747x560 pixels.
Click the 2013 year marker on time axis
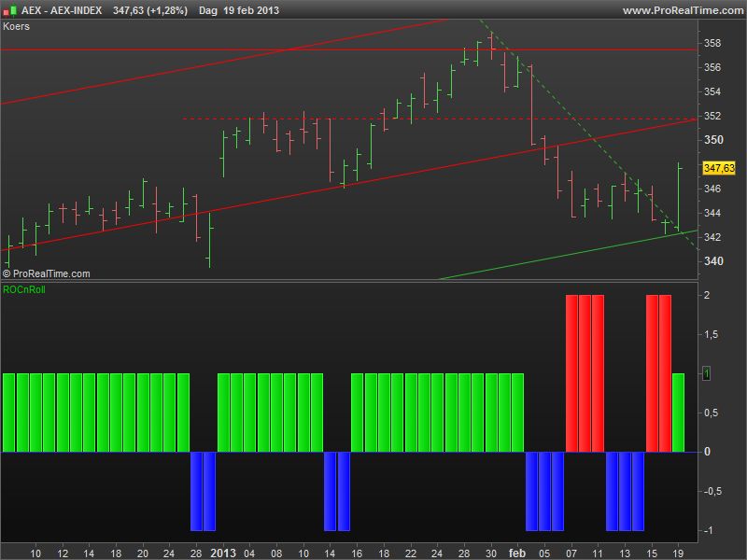(223, 553)
